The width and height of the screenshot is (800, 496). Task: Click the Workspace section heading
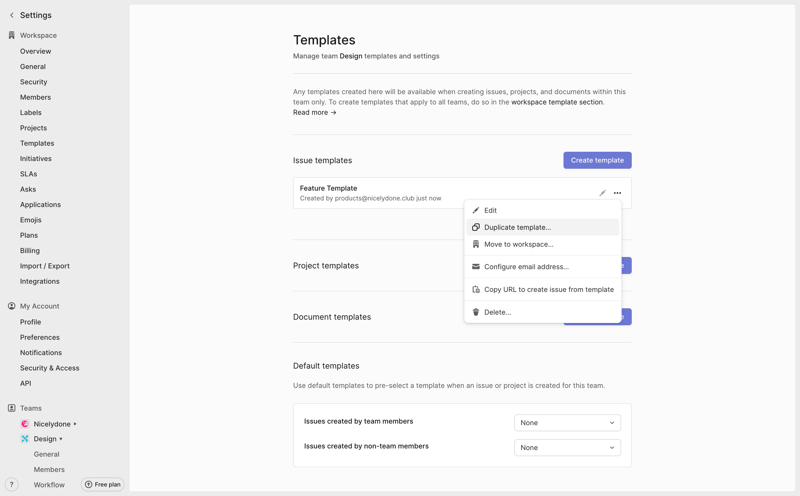click(x=38, y=35)
